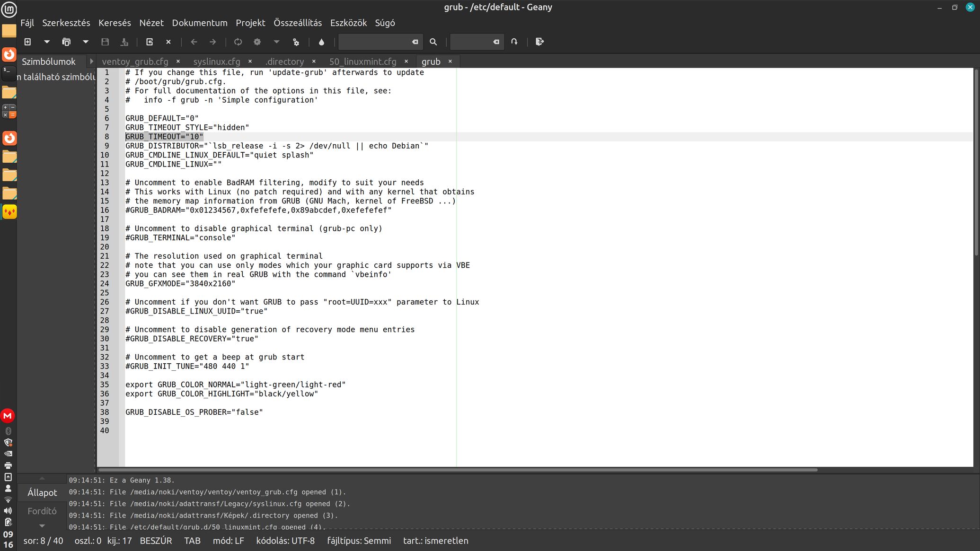Click the message tabs scroll-up arrow
980x551 pixels.
click(42, 479)
